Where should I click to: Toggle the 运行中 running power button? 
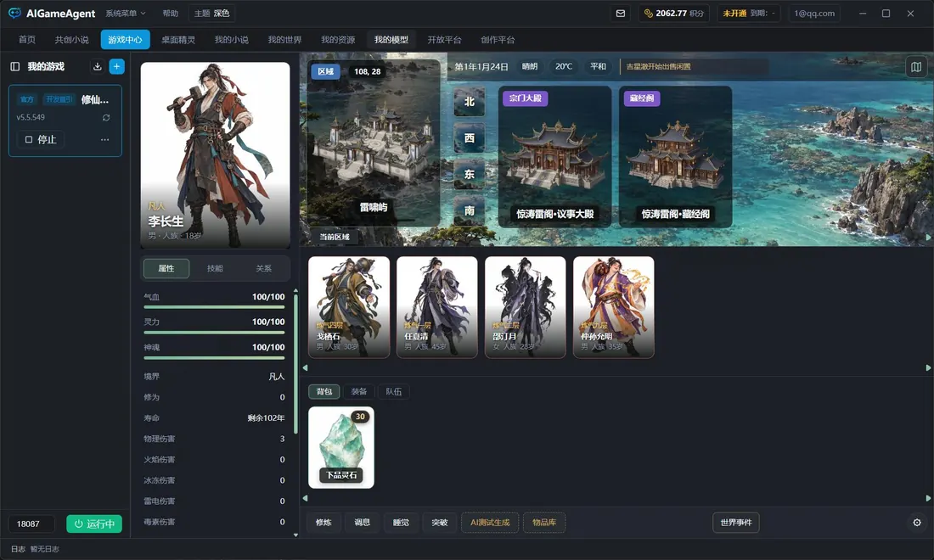(x=94, y=524)
